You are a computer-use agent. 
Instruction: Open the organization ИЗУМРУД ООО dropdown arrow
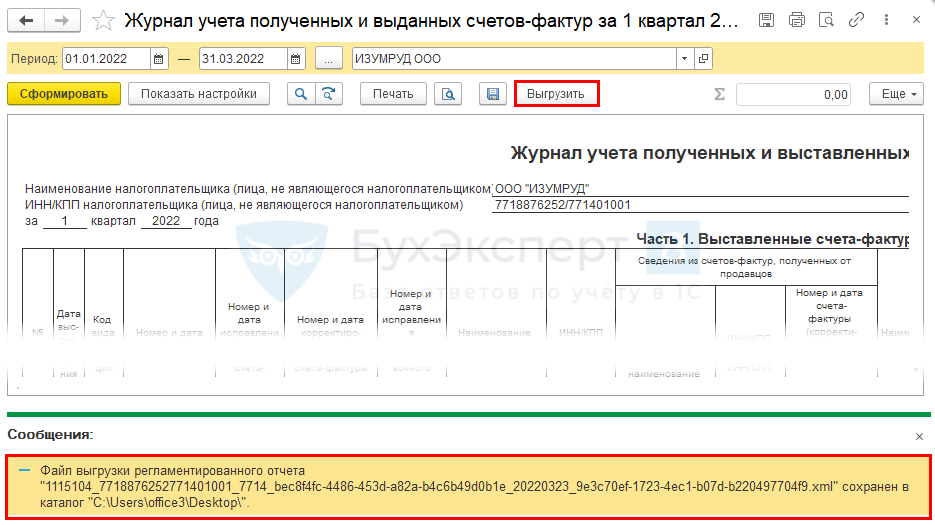click(684, 59)
